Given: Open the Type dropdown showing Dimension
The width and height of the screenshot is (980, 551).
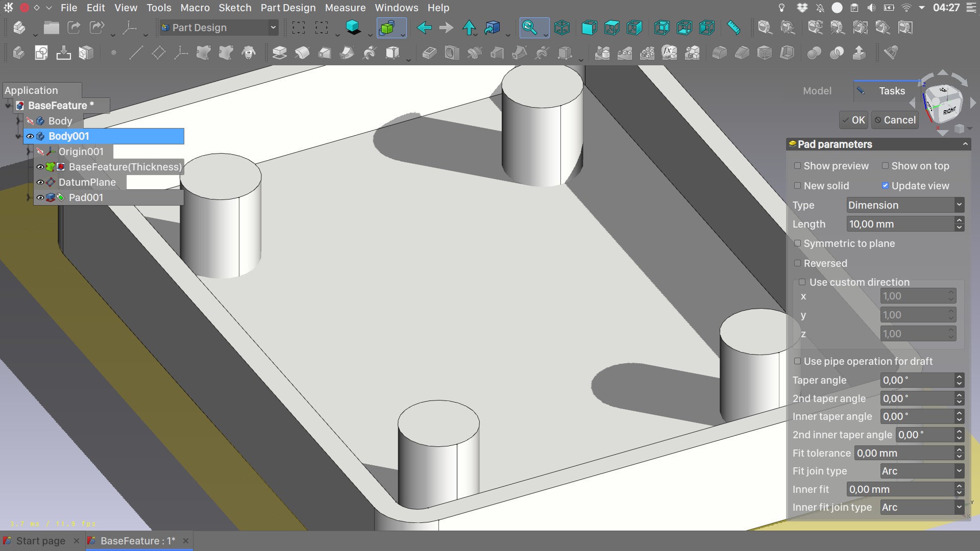Looking at the screenshot, I should point(904,205).
